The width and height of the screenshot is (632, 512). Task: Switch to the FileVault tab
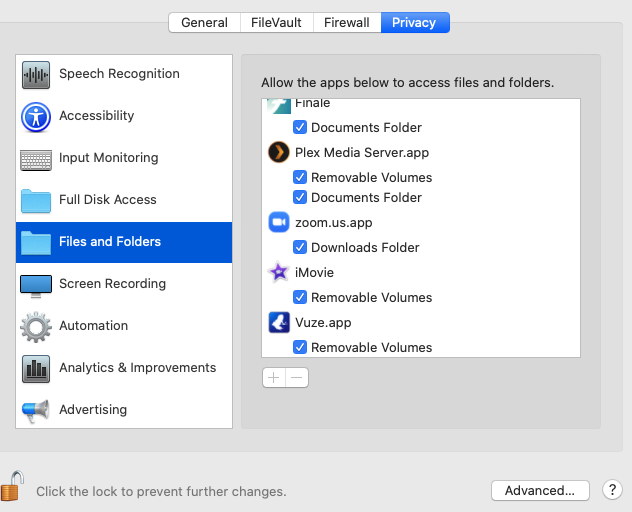276,23
